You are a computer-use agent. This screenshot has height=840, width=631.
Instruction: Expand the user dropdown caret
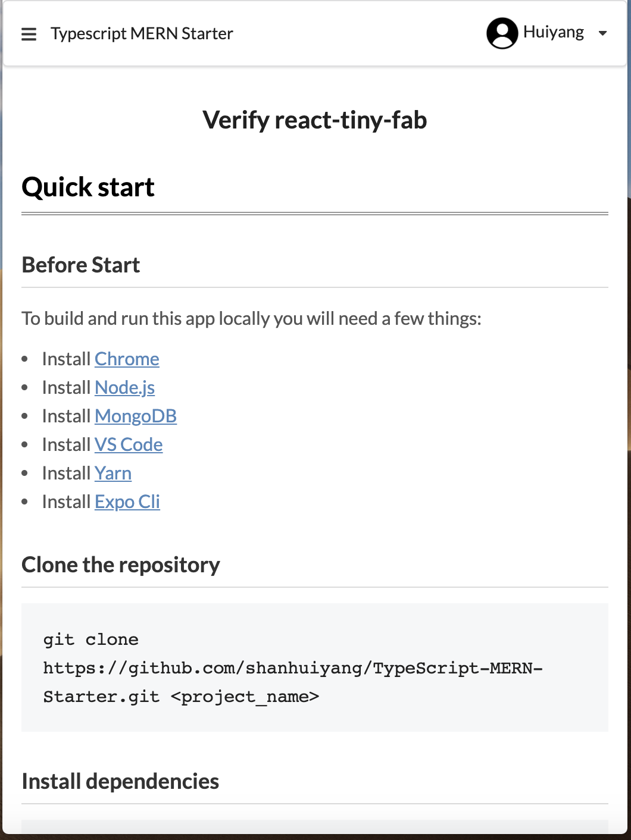point(602,33)
